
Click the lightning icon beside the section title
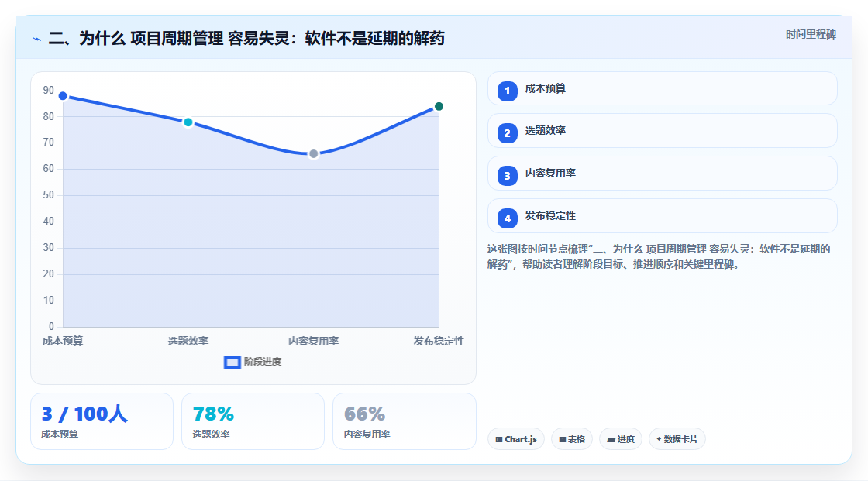pos(36,39)
